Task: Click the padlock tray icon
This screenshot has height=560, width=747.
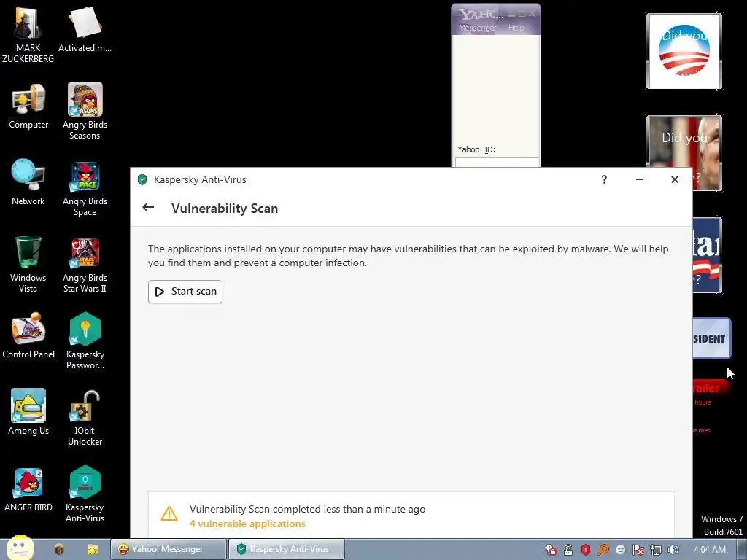Action: (x=568, y=550)
